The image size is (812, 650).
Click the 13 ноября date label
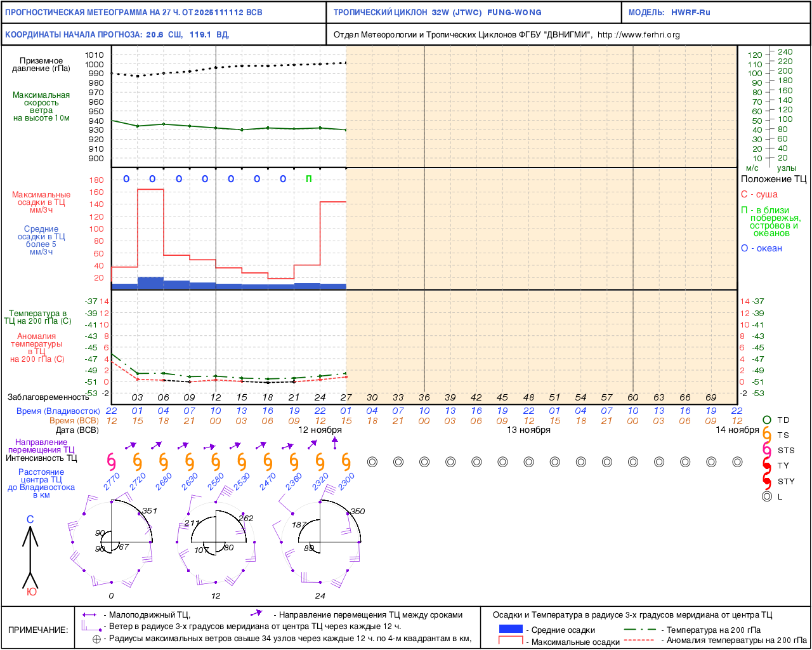(x=528, y=430)
